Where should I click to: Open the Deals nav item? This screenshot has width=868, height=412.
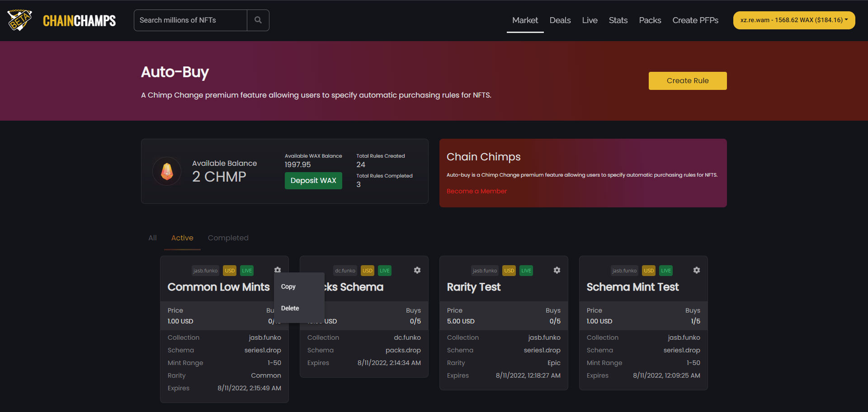(560, 20)
